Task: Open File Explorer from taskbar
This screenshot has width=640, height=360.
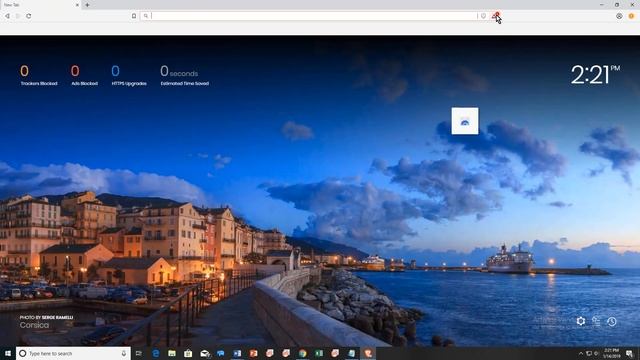Action: click(172, 353)
